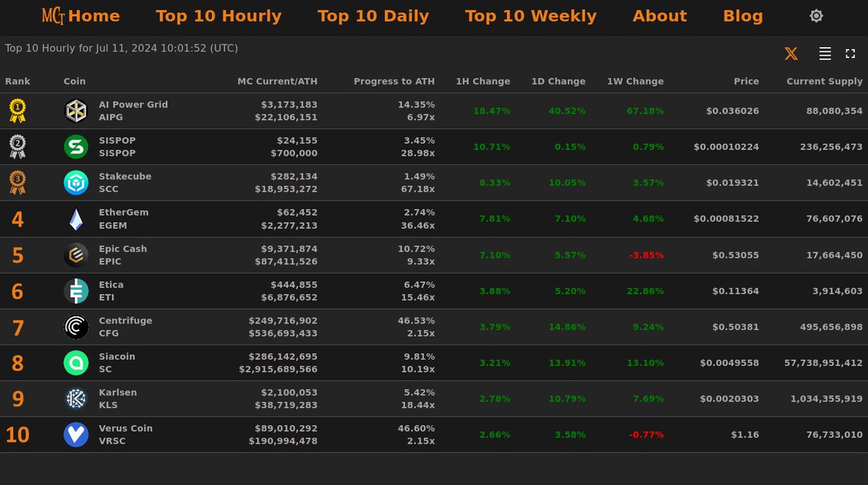
Task: Open the EtherGem coin name link
Action: point(124,212)
